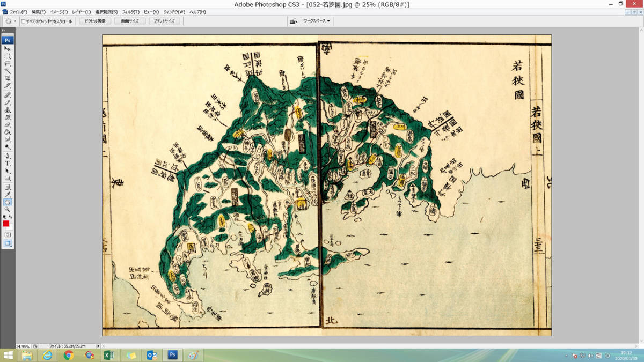Select the Dodge tool
The image size is (644, 362).
8,147
